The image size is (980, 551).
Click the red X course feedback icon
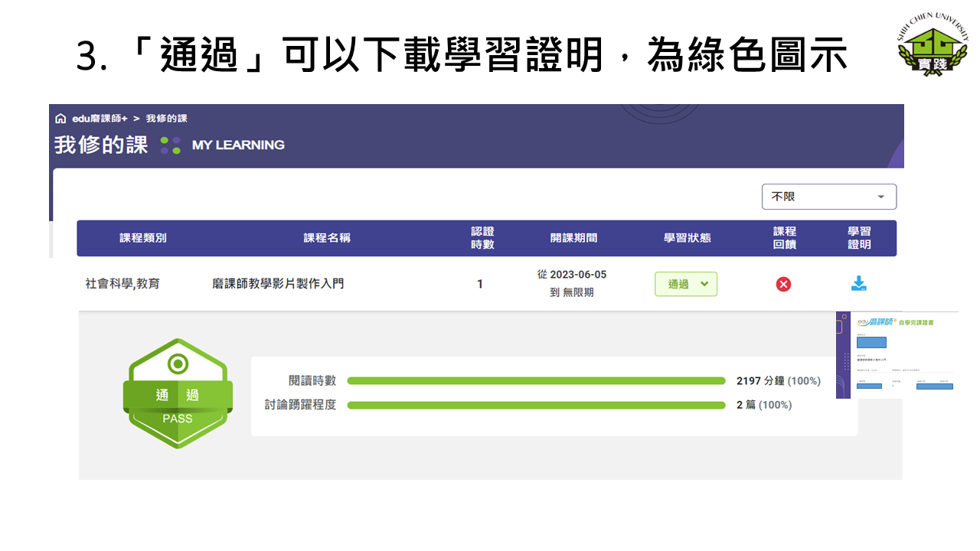point(783,284)
